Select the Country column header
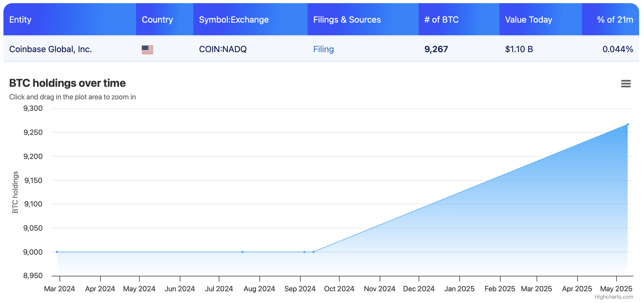644x303 pixels. [165, 19]
